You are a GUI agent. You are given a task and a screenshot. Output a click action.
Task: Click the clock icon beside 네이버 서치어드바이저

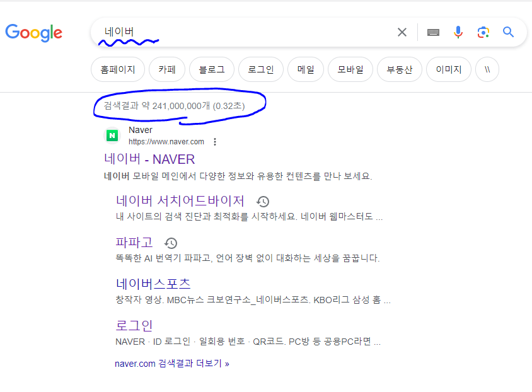[x=263, y=200]
